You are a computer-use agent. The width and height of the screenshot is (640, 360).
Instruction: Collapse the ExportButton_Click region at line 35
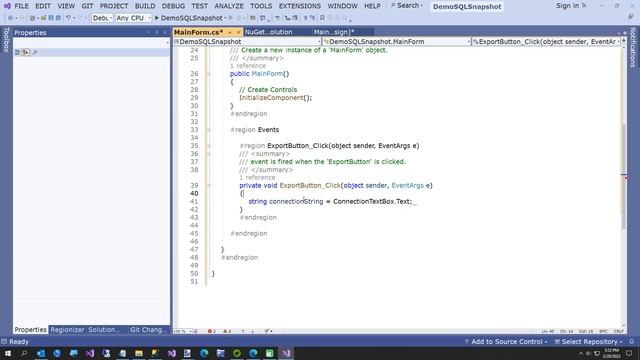[x=209, y=146]
